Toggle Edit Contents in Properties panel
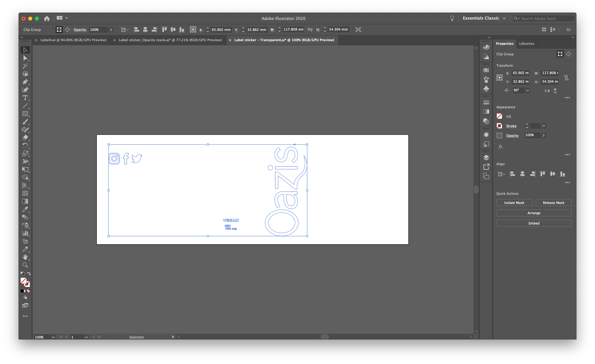 click(568, 54)
